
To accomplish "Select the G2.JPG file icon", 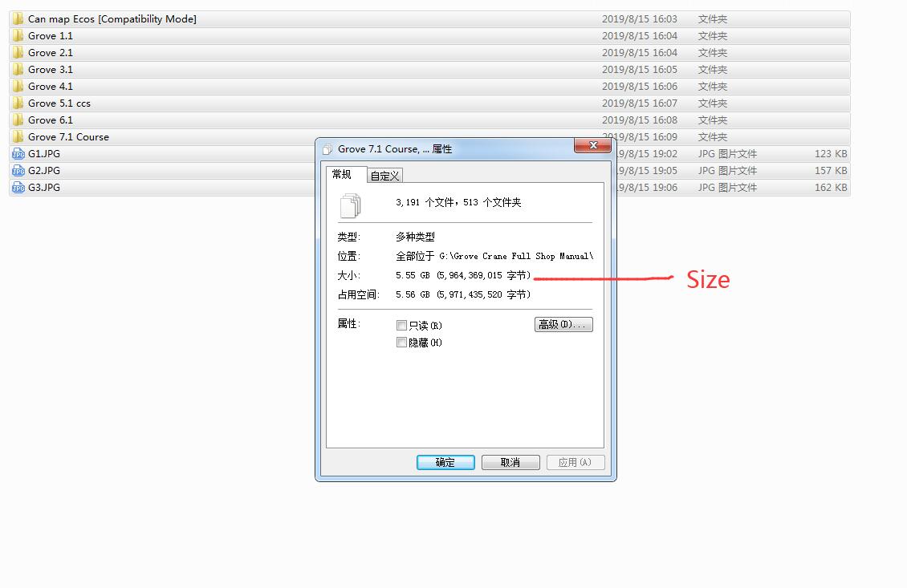I will 18,170.
